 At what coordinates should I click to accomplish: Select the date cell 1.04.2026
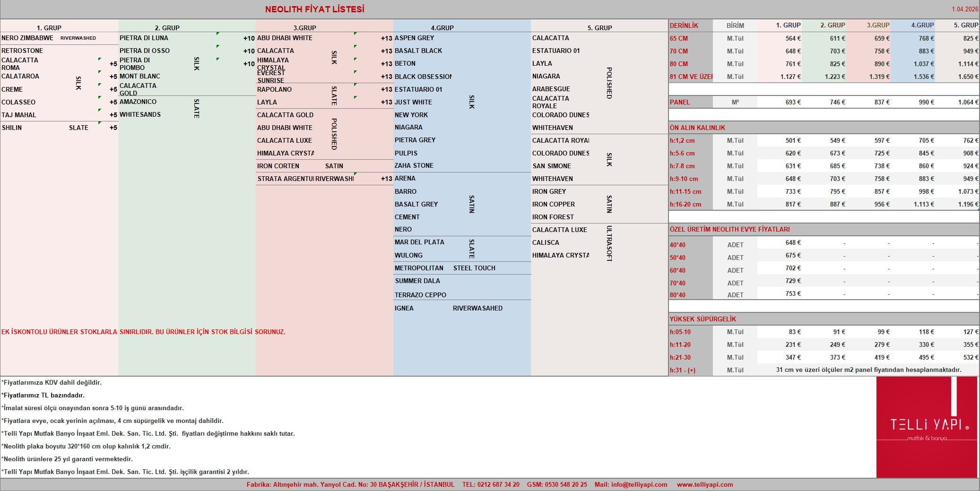[x=965, y=9]
